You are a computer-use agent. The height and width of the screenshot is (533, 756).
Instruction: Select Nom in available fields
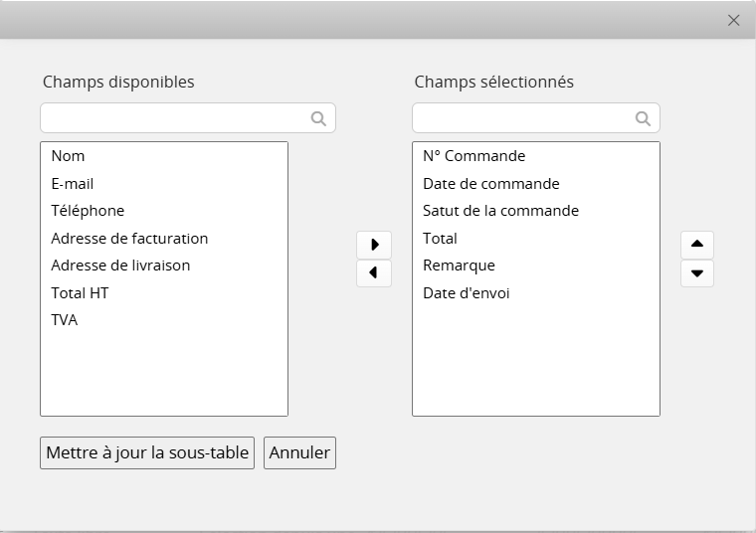point(69,156)
